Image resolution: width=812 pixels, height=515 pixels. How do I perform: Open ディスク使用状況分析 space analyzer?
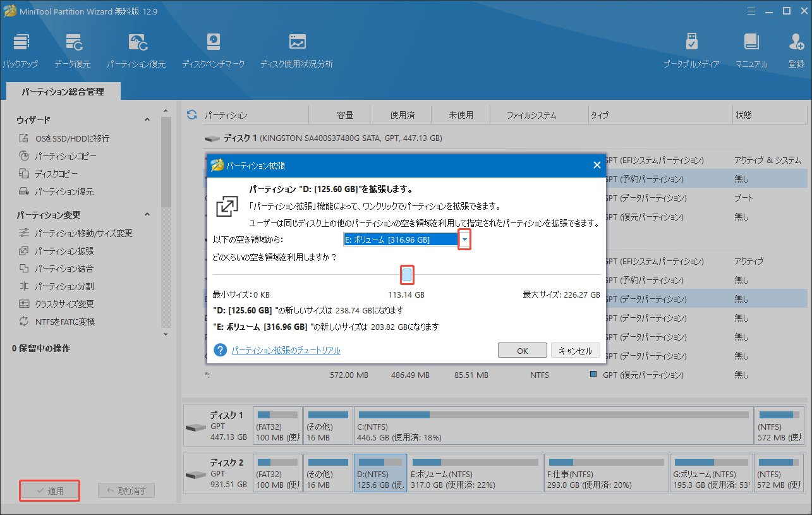[296, 51]
